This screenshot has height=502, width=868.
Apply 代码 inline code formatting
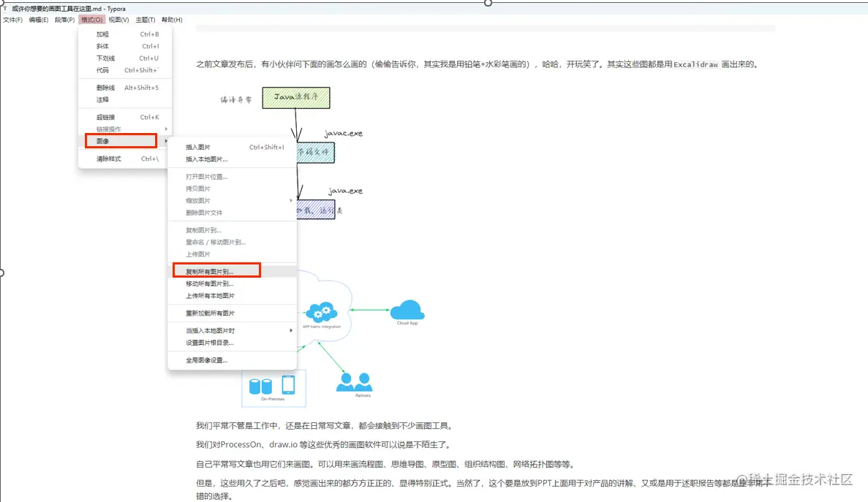pos(126,70)
